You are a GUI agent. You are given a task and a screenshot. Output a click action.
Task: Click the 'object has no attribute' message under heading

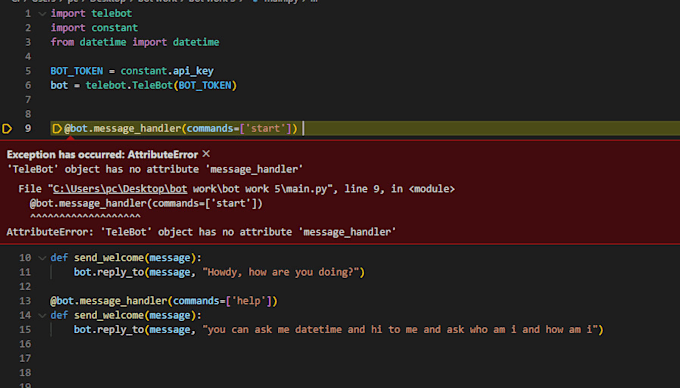pos(155,169)
